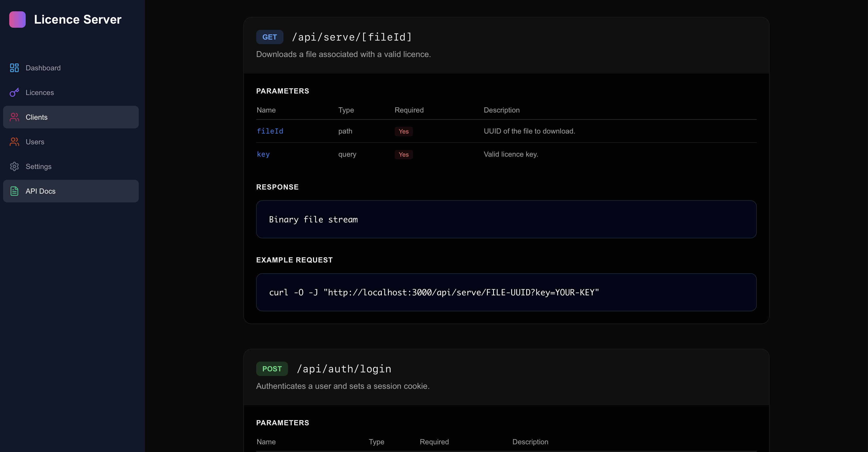Click the /api/auth/login endpoint title
The height and width of the screenshot is (452, 868).
[344, 369]
